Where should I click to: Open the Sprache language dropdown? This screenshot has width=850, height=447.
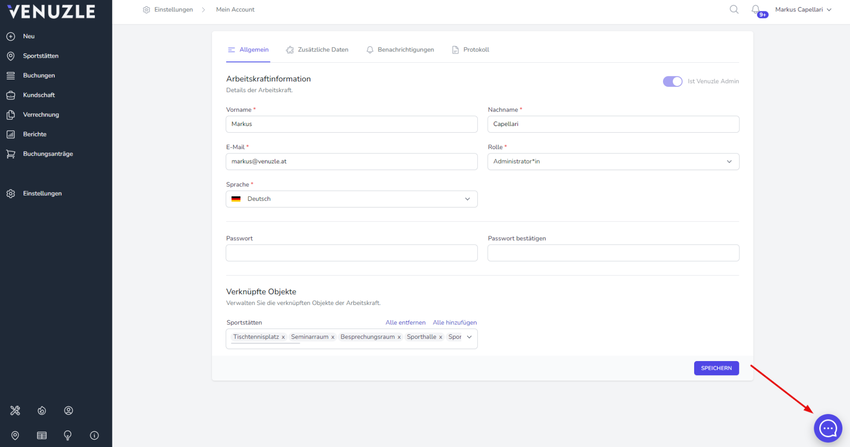click(351, 199)
